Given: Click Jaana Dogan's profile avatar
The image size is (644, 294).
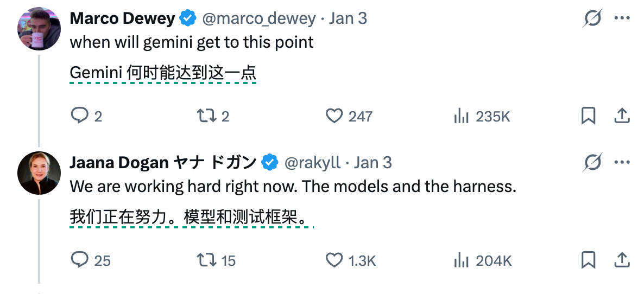Looking at the screenshot, I should point(39,173).
